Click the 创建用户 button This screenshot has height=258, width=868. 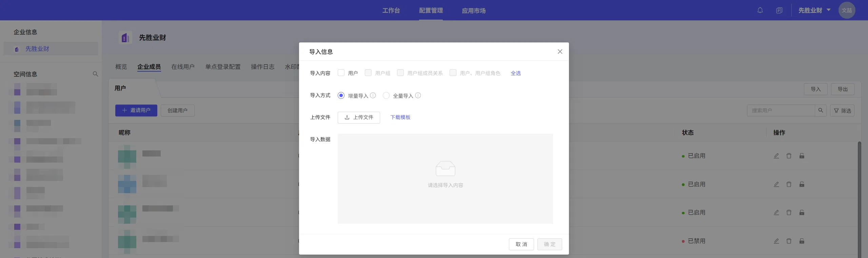[177, 110]
